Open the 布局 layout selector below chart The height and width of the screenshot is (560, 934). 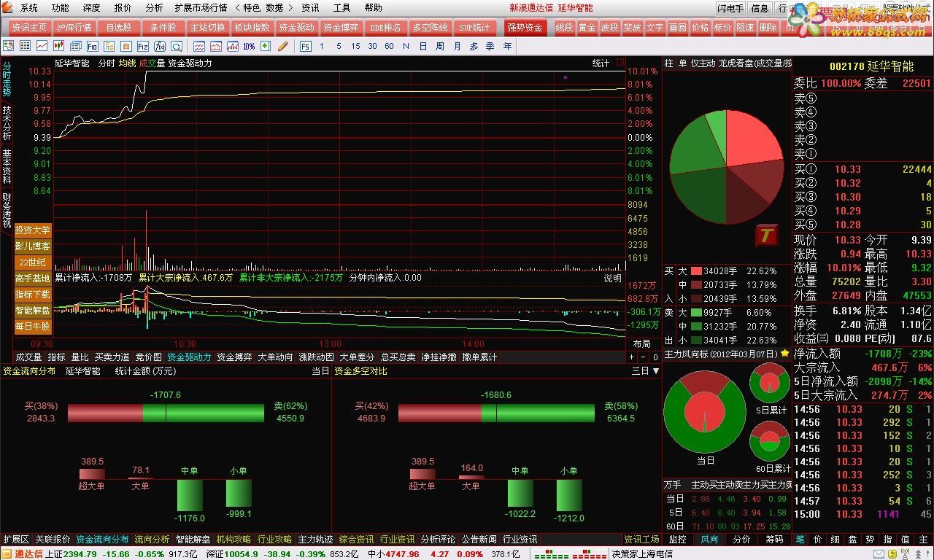(641, 343)
